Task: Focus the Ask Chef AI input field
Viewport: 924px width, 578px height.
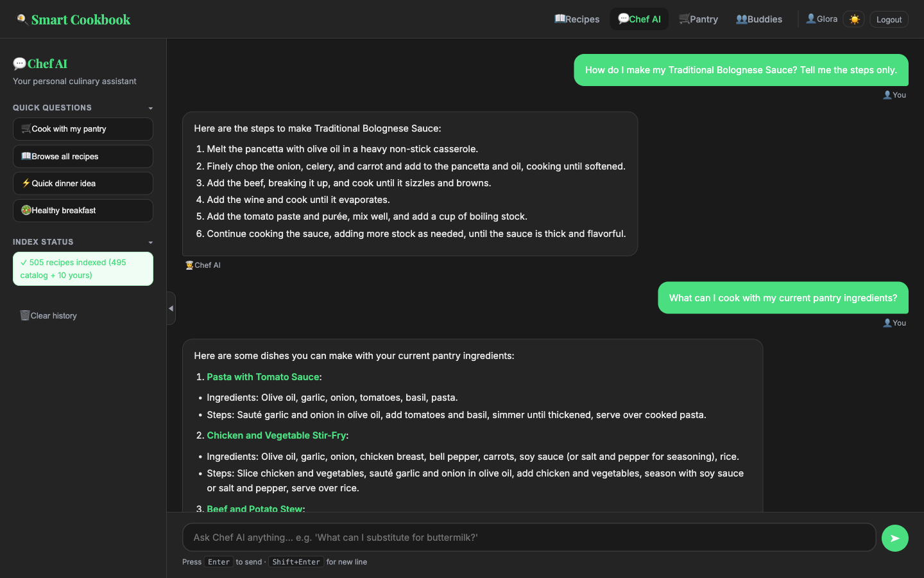Action: [x=529, y=538]
